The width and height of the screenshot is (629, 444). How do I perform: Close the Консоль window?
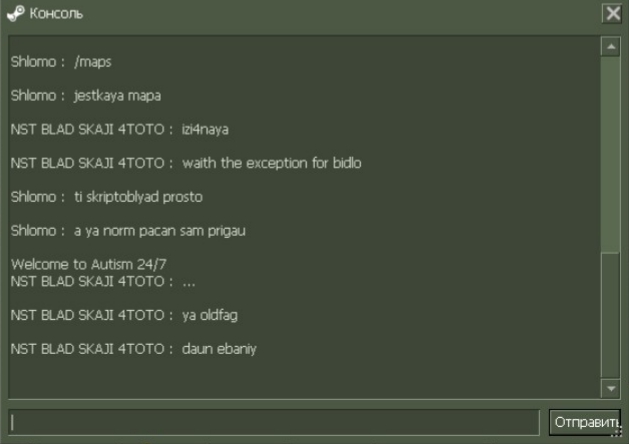pos(613,14)
